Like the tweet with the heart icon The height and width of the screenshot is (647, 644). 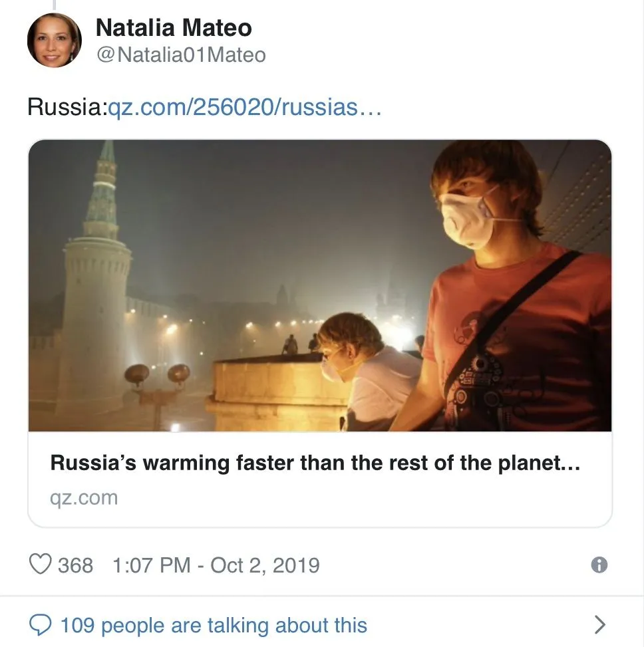pyautogui.click(x=41, y=565)
